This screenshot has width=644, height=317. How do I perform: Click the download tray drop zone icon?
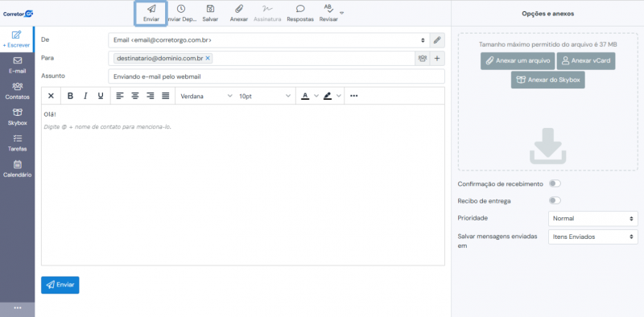click(548, 146)
